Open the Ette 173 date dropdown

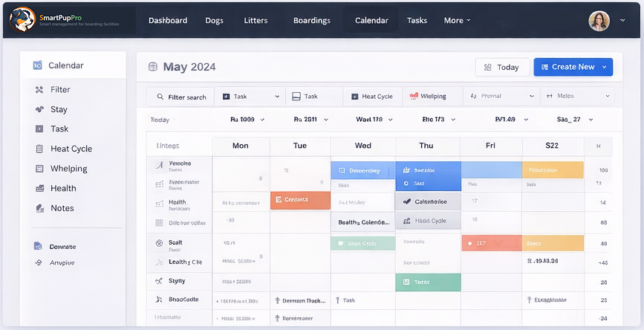[x=439, y=120]
